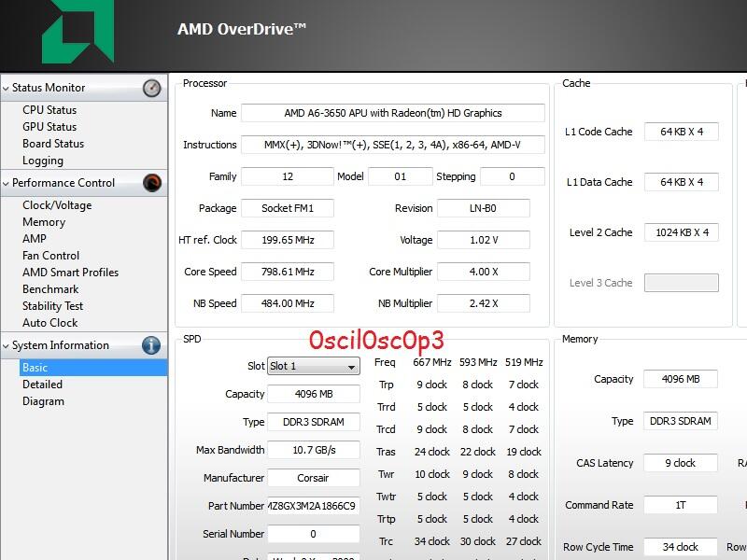Screen dimensions: 747x560
Task: Click the Command Rate 1T field
Action: [681, 505]
